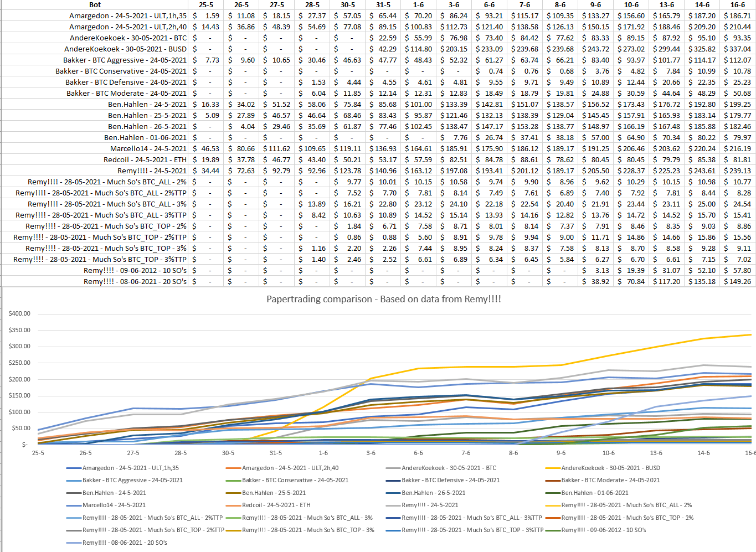Select the $19.89 cell in the Redcoil row
This screenshot has height=552, width=756.
(206, 160)
